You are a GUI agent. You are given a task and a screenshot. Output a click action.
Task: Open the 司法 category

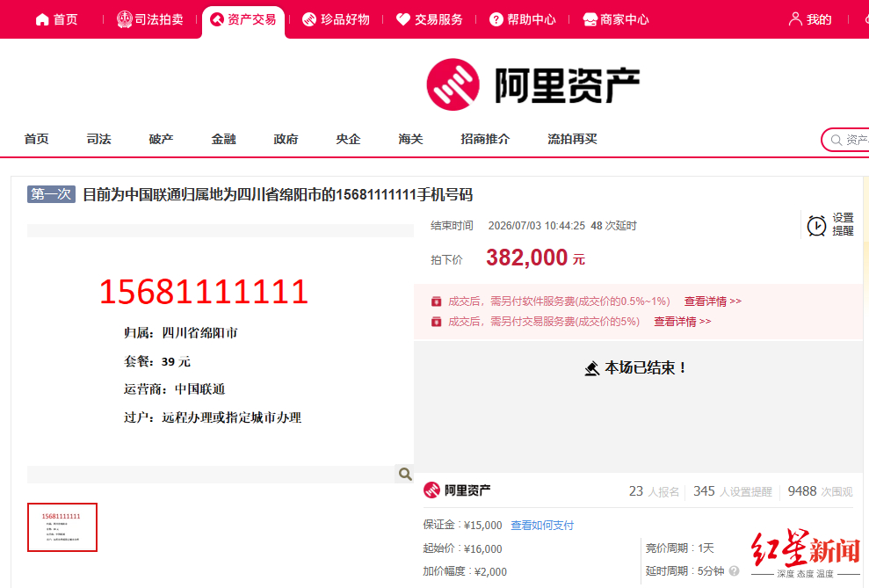coord(98,139)
